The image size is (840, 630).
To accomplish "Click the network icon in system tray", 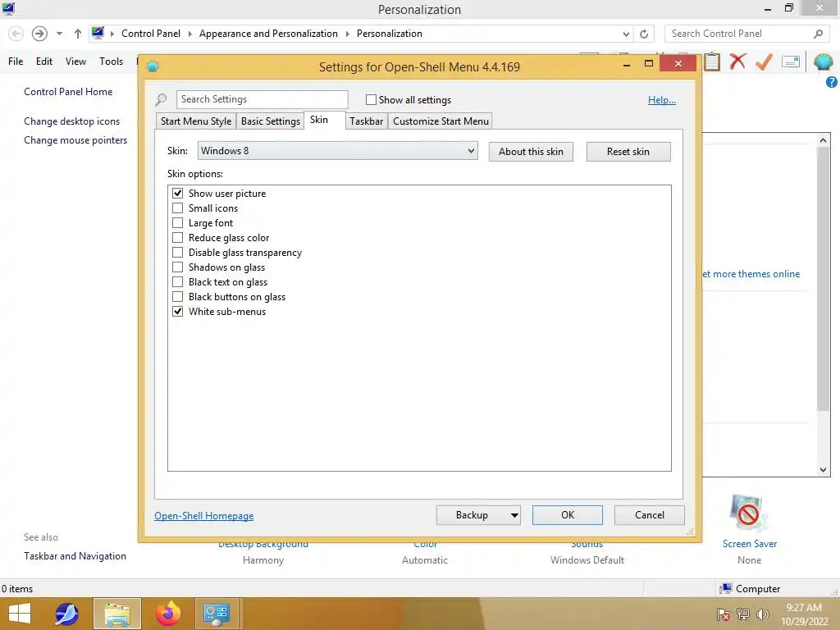I will [x=743, y=614].
